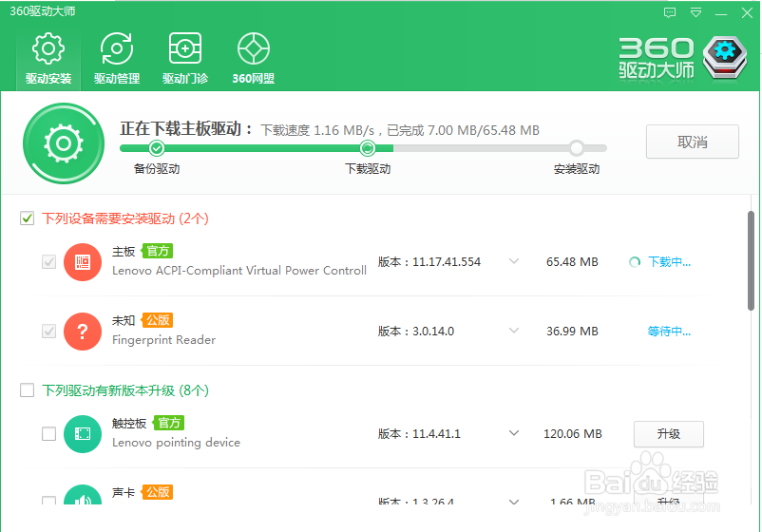Click the 65.48 MB size value
This screenshot has height=532, width=762.
click(x=572, y=262)
